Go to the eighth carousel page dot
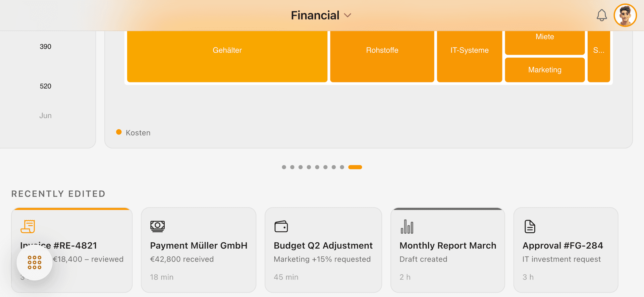 tap(342, 167)
